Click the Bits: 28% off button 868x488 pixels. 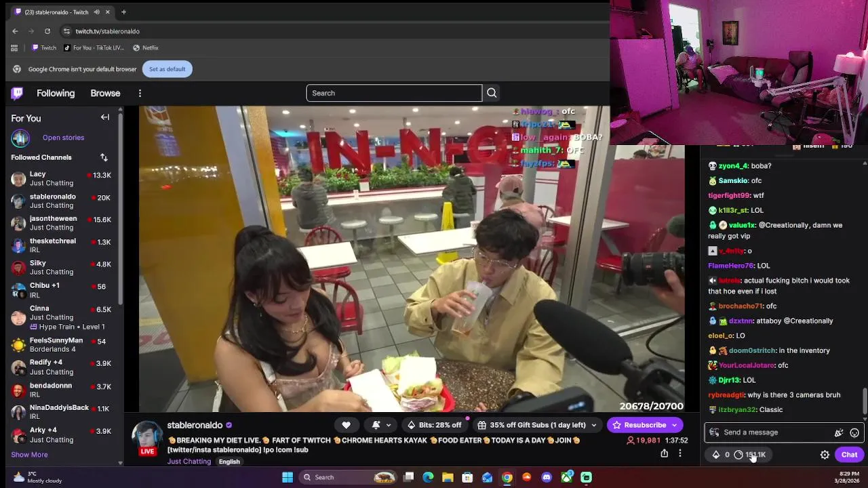coord(434,425)
